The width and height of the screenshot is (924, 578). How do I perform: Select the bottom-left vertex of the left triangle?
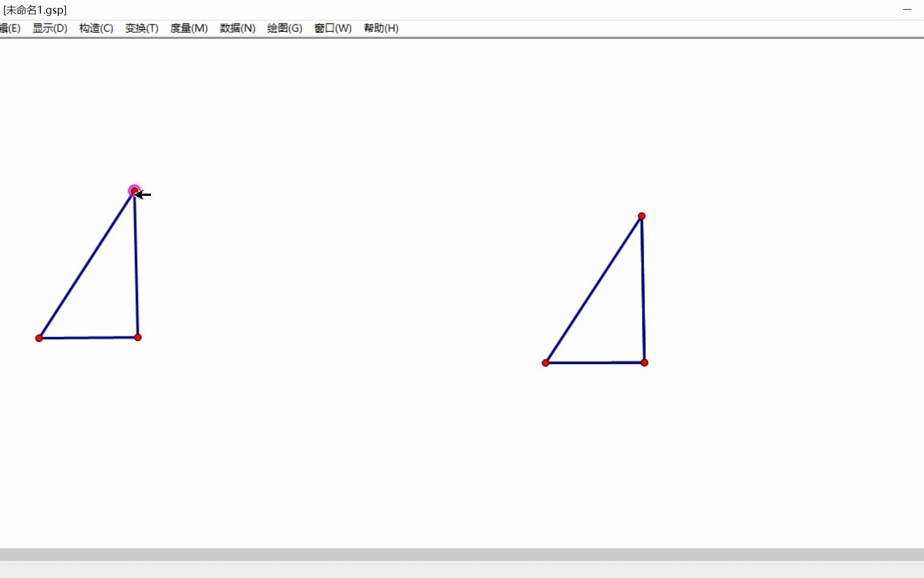[x=39, y=337]
